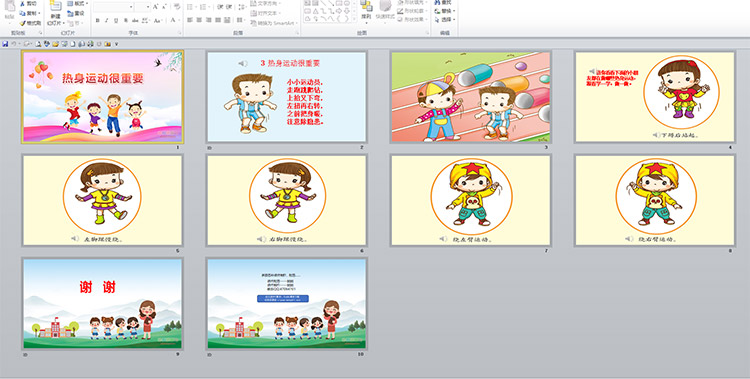Select the slide 9 thumbnail with 谢谢
The height and width of the screenshot is (379, 750).
point(102,303)
